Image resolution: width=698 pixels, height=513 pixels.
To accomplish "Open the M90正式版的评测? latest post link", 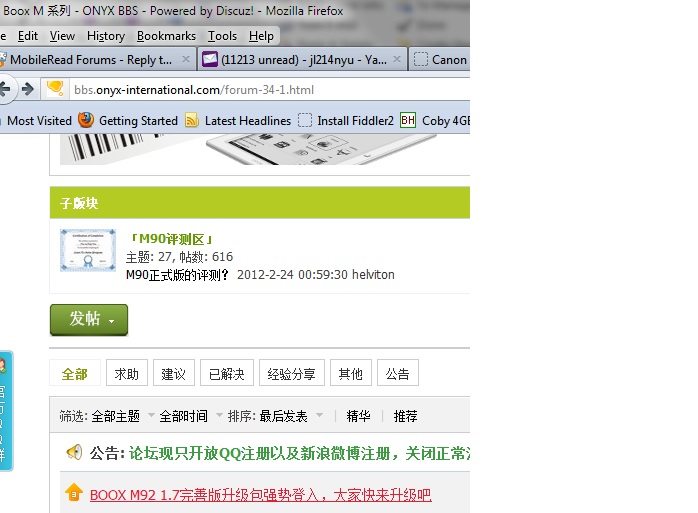I will 177,275.
